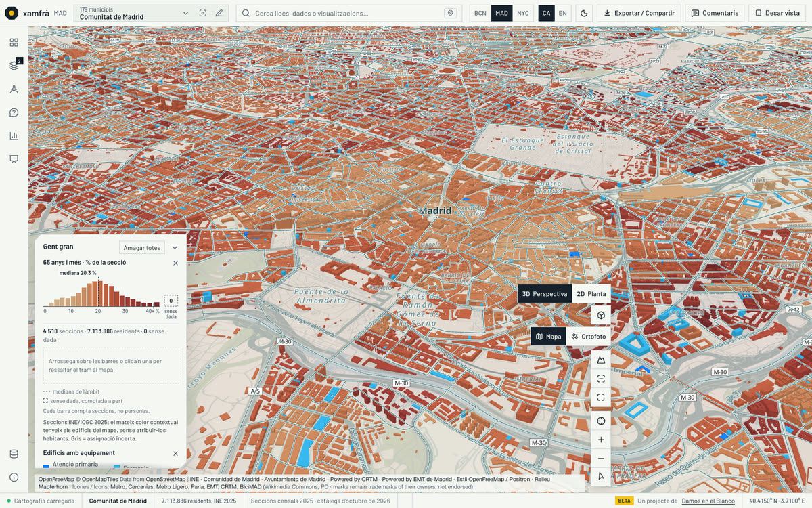Click the Seccions censals 2025 status entry
The width and height of the screenshot is (812, 508).
click(x=320, y=501)
